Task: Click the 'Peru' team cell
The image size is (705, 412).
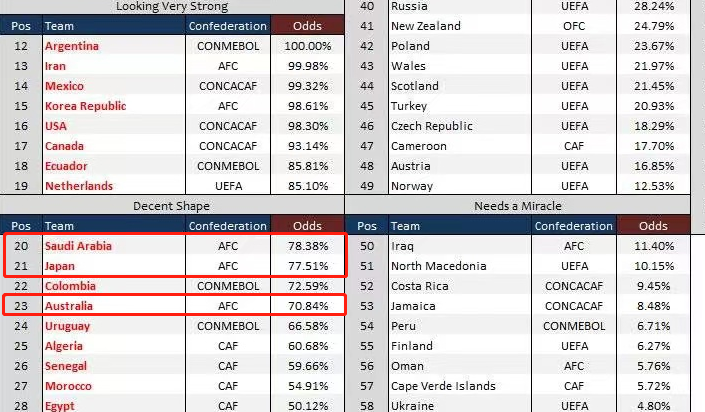Action: 404,326
